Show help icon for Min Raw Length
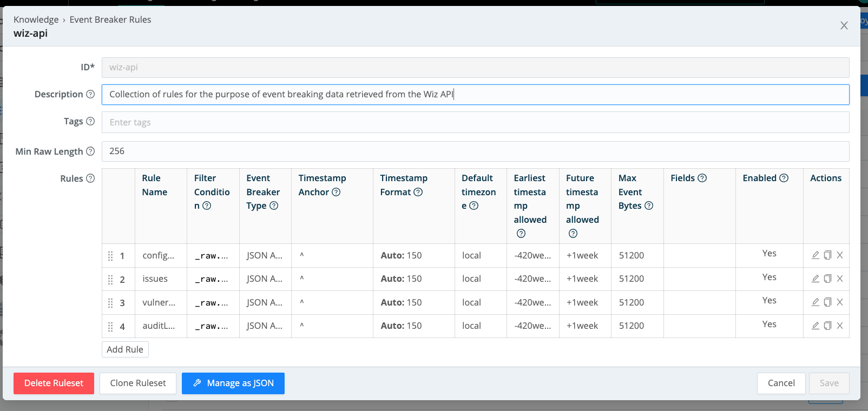Image resolution: width=868 pixels, height=411 pixels. click(x=90, y=151)
